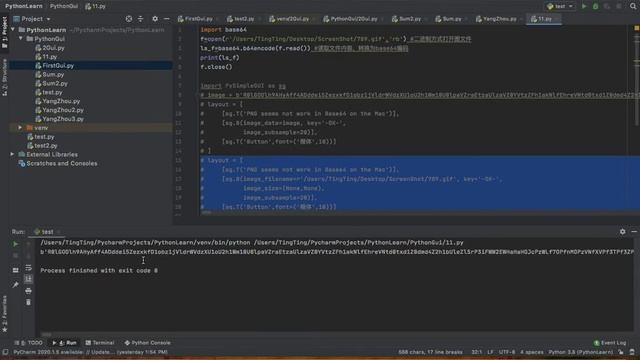Collapse all nodes in Project panel
640x360 pixels.
pyautogui.click(x=140, y=19)
